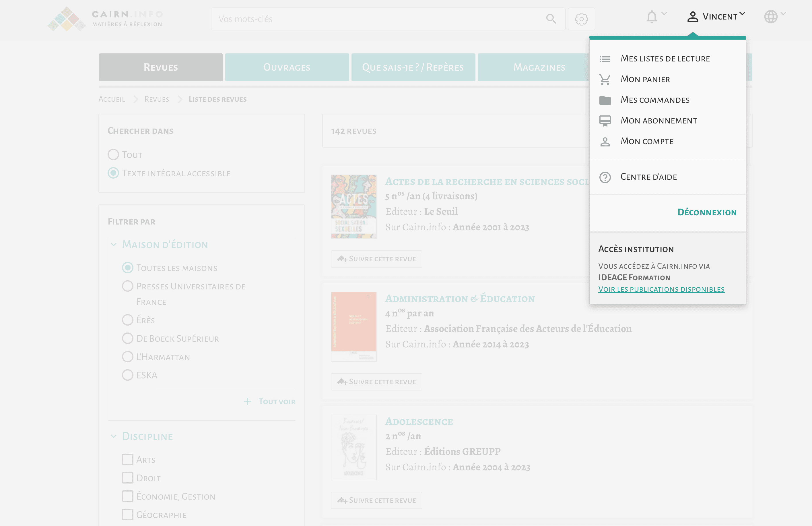The height and width of the screenshot is (526, 812).
Task: Switch to the Ouvrages tab
Action: pyautogui.click(x=287, y=67)
